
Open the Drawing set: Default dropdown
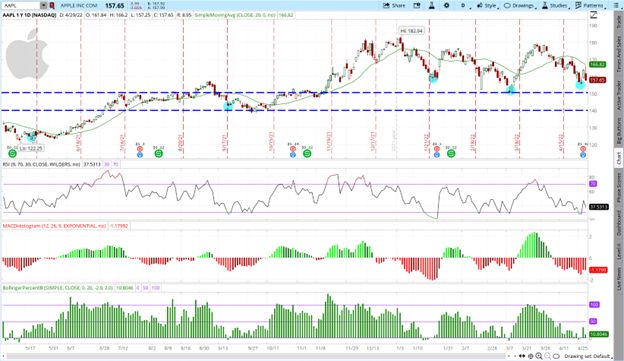589,356
